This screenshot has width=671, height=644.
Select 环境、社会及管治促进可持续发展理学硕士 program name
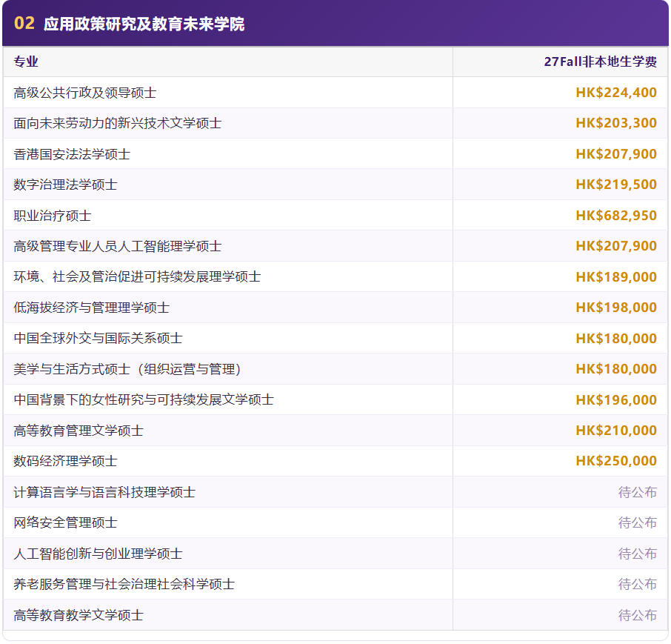tap(137, 277)
